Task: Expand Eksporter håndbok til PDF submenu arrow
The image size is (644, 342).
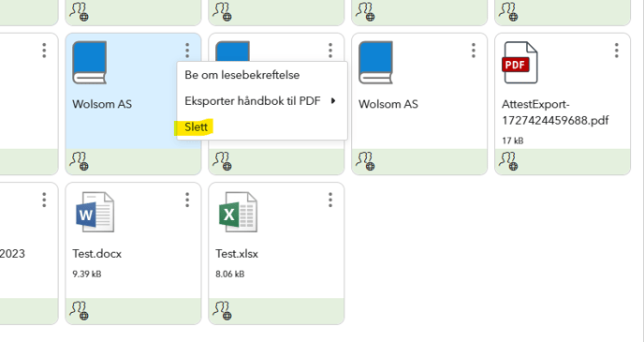Action: pyautogui.click(x=333, y=100)
